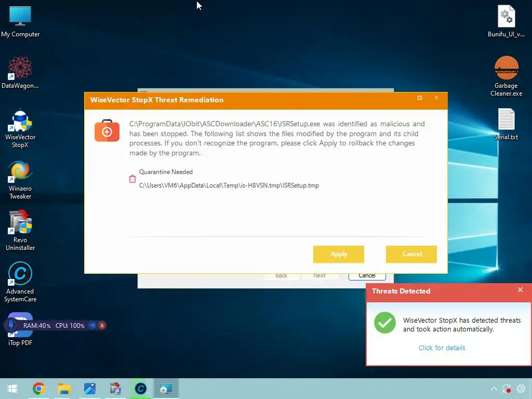Click the rocket boost icon on performance widget
The image size is (532, 399).
pyautogui.click(x=11, y=325)
